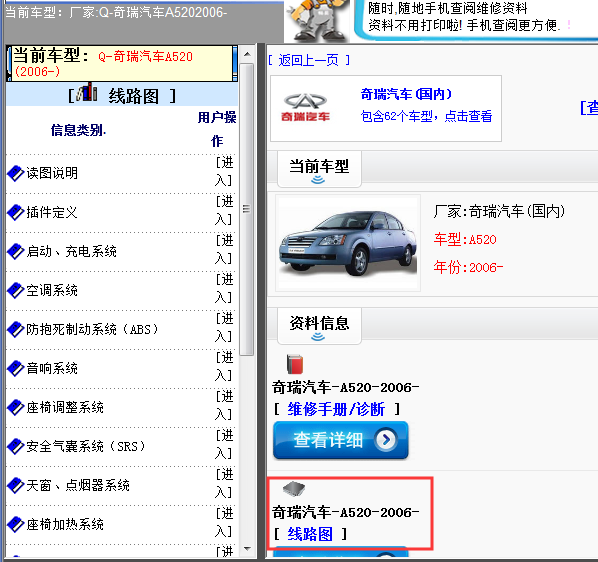This screenshot has height=562, width=598.
Task: Click the 读图说明 row label
Action: click(52, 173)
